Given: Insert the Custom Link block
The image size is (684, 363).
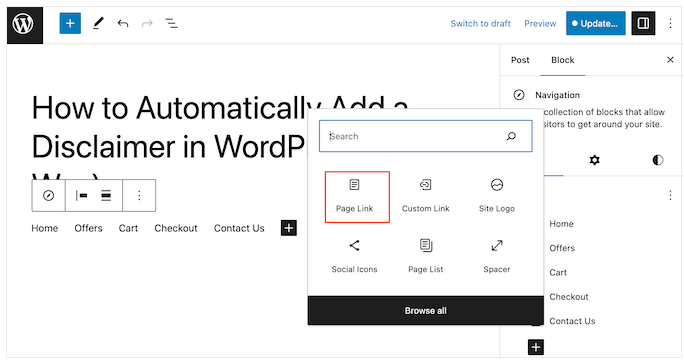Looking at the screenshot, I should (425, 197).
